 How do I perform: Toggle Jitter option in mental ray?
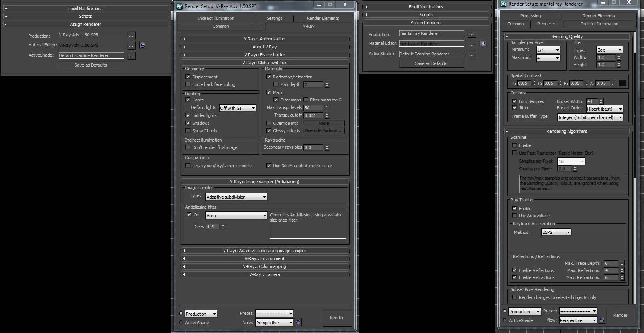coord(514,108)
